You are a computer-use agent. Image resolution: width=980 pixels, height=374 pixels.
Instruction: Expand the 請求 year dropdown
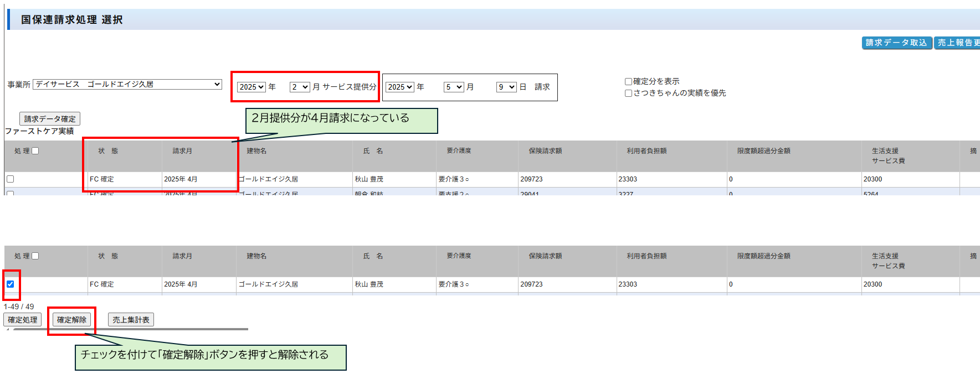(x=400, y=87)
